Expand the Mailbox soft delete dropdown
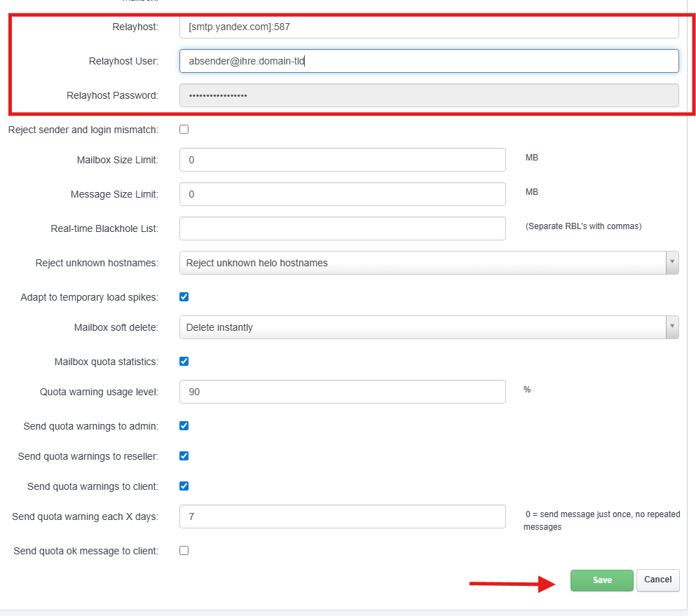The width and height of the screenshot is (696, 616). point(428,327)
